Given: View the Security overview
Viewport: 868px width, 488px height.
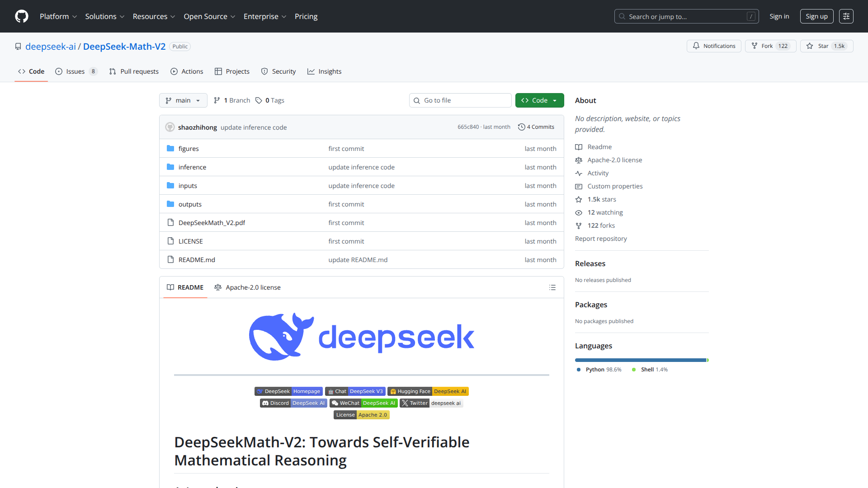Looking at the screenshot, I should tap(278, 71).
